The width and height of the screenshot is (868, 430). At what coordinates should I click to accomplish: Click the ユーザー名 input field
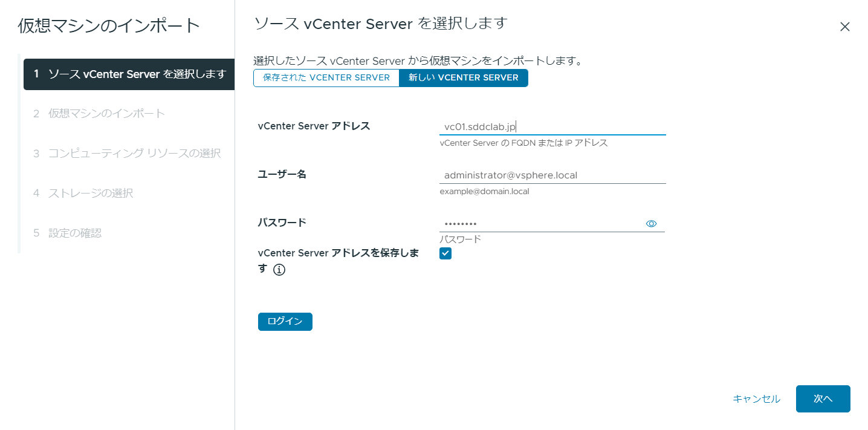pyautogui.click(x=552, y=175)
